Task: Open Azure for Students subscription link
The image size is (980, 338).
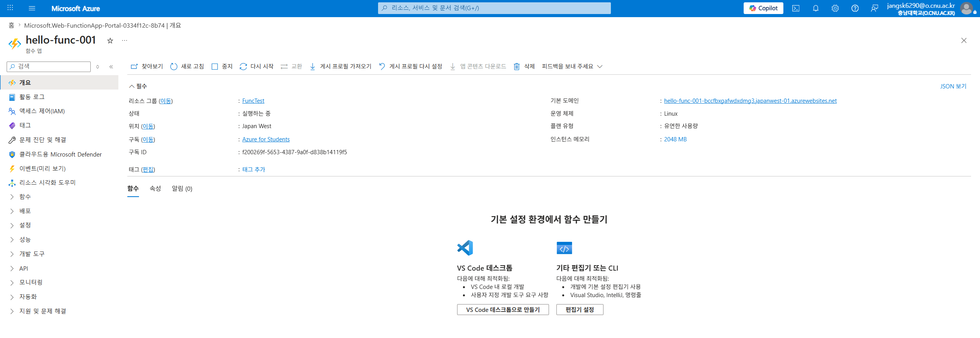Action: pos(266,139)
